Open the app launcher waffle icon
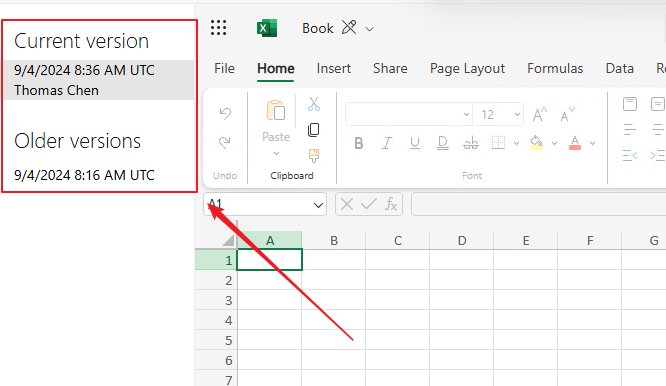This screenshot has width=666, height=386. (x=218, y=28)
